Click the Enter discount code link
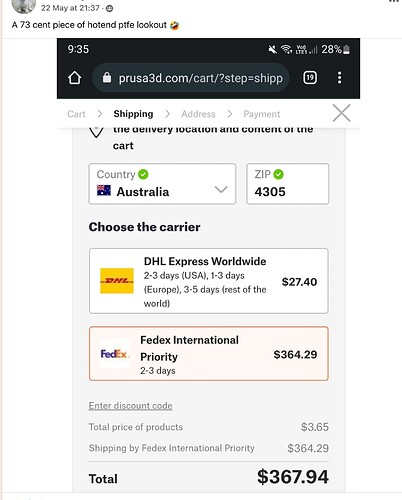The height and width of the screenshot is (500, 402). click(130, 406)
